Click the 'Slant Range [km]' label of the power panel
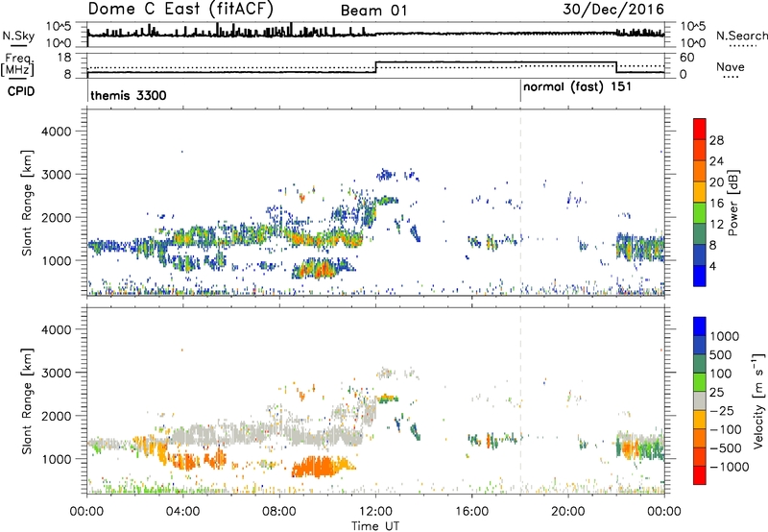 pos(27,203)
